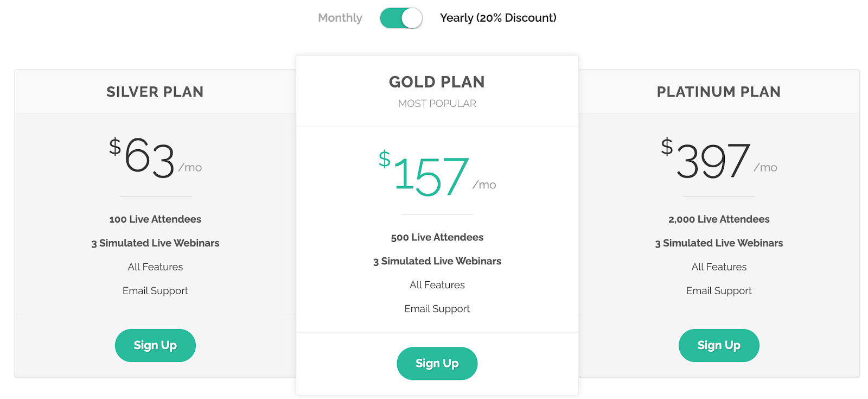Click the Platinum Plan heading
The height and width of the screenshot is (399, 868).
[719, 92]
